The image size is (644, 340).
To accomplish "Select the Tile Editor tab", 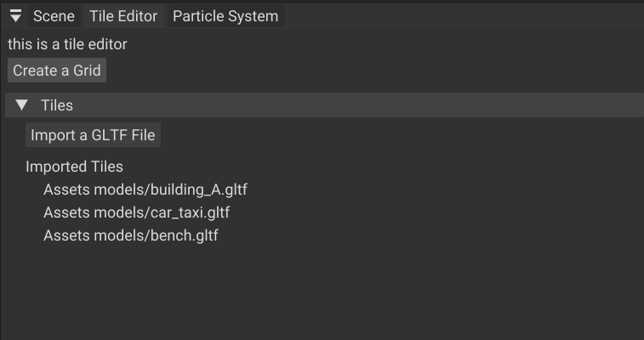I will 123,16.
